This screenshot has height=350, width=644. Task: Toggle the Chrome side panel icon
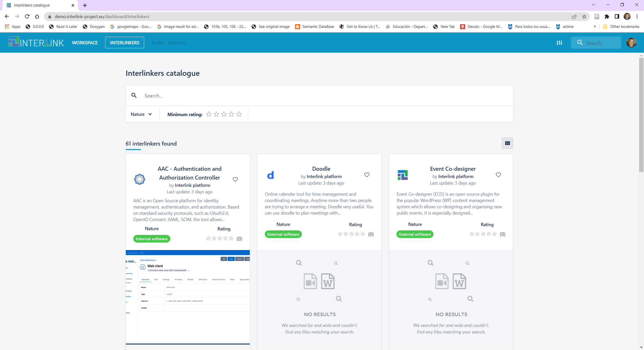pyautogui.click(x=617, y=17)
